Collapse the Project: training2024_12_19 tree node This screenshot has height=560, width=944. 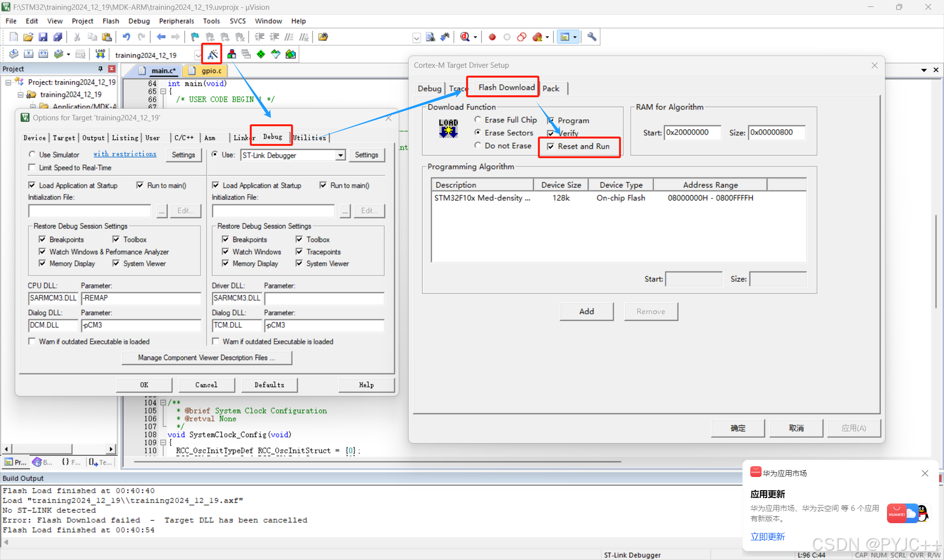tap(8, 83)
